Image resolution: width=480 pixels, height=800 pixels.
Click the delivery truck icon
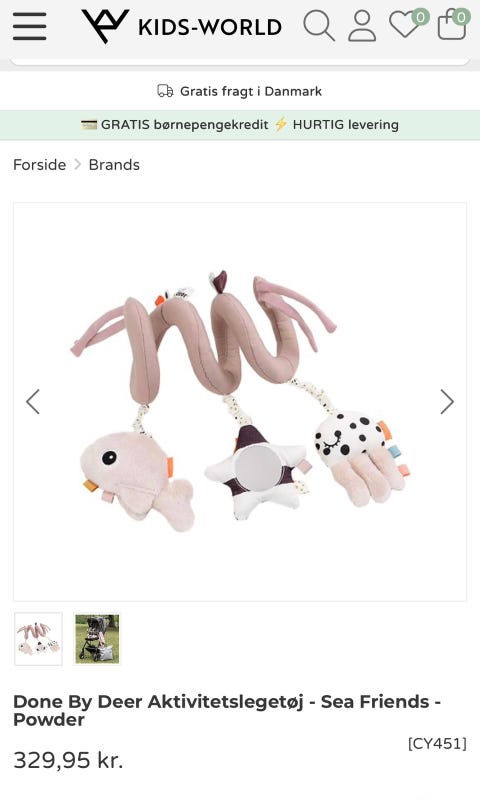pyautogui.click(x=165, y=91)
